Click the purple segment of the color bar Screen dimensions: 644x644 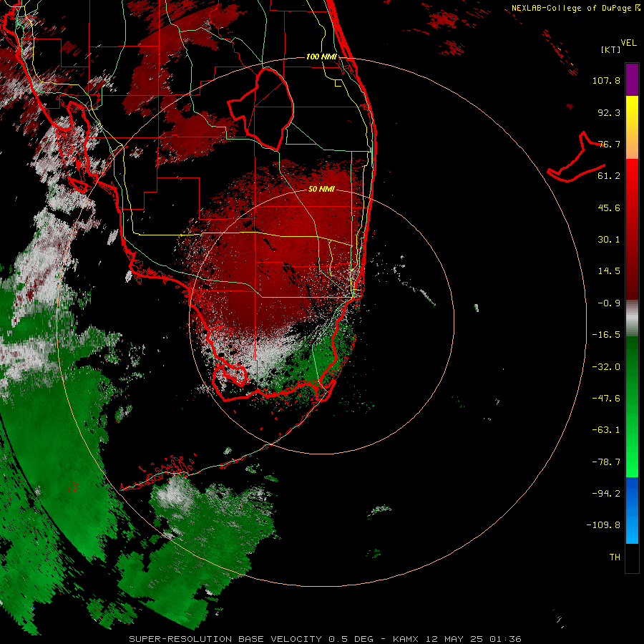632,79
